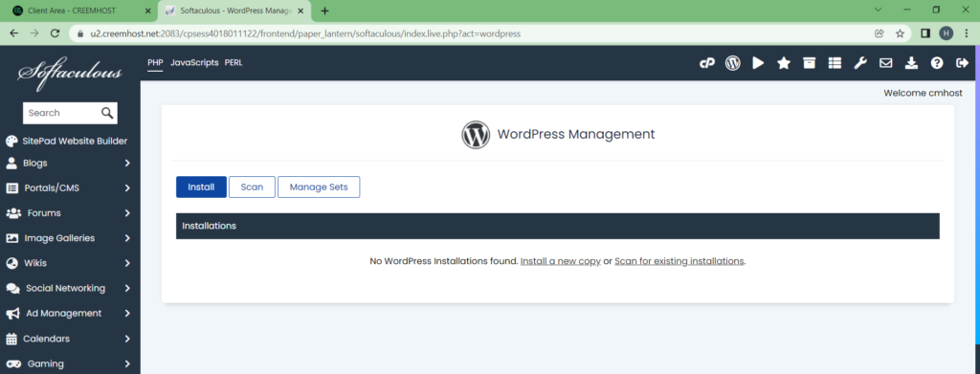Screen dimensions: 980x374
Task: Expand the Wikis category chevron
Action: (127, 263)
